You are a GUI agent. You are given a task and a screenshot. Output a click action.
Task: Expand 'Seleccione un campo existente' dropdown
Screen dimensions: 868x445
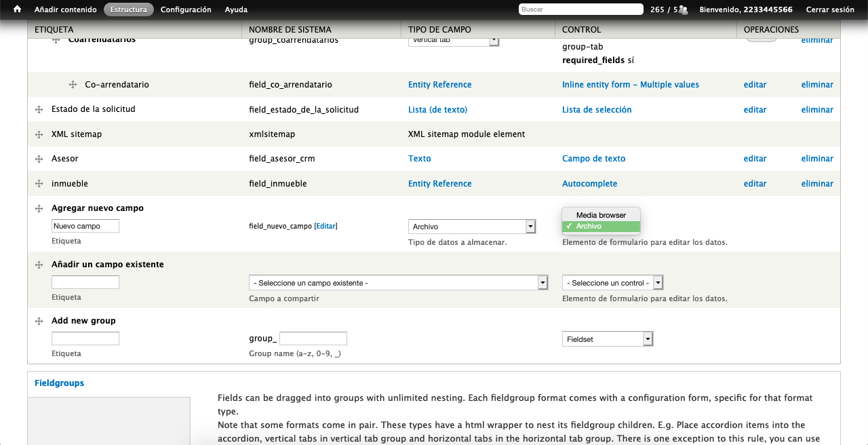click(x=398, y=283)
